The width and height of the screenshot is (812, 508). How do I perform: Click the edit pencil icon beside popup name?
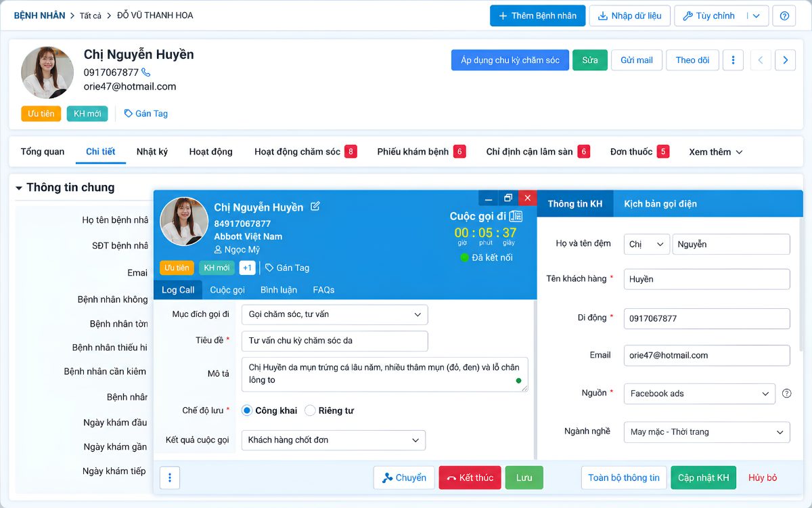(315, 207)
